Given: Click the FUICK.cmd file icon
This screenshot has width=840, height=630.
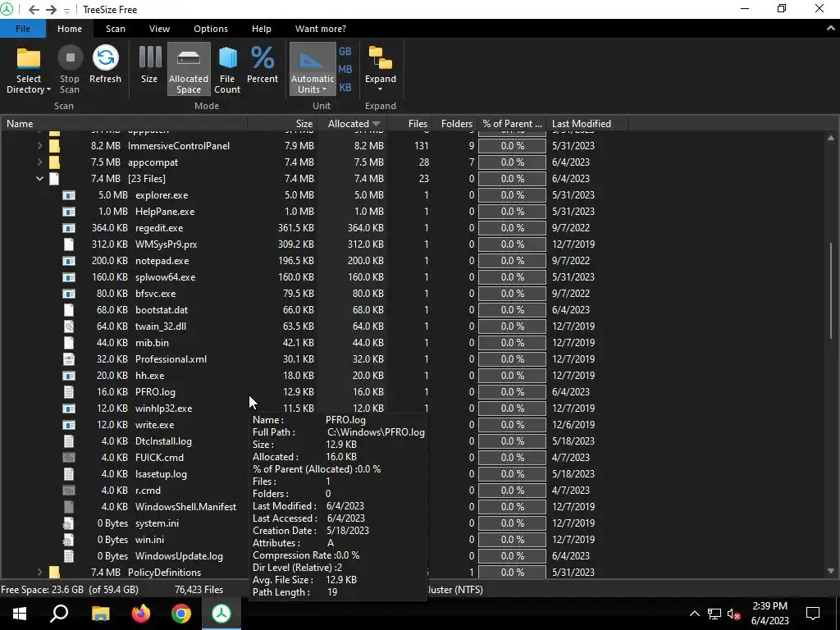Looking at the screenshot, I should click(69, 458).
